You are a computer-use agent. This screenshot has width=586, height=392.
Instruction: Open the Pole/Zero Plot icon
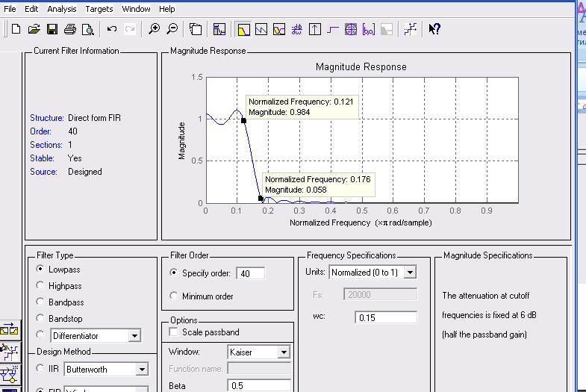pos(351,29)
